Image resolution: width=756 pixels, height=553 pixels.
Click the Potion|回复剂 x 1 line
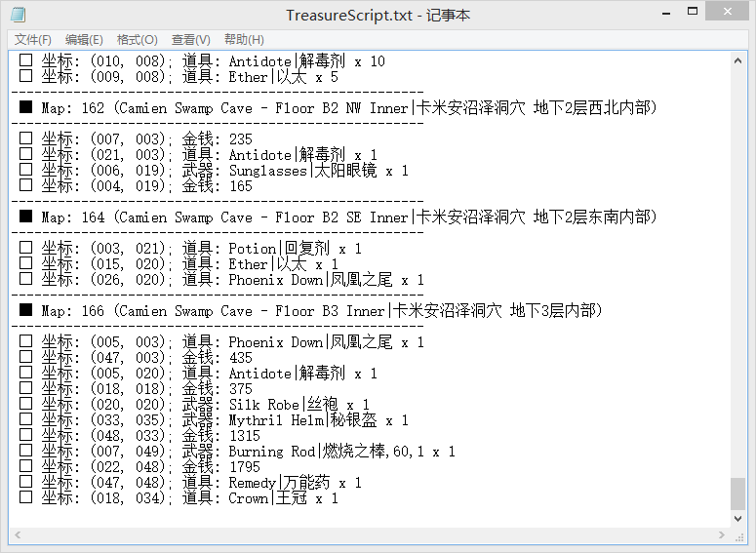(190, 249)
